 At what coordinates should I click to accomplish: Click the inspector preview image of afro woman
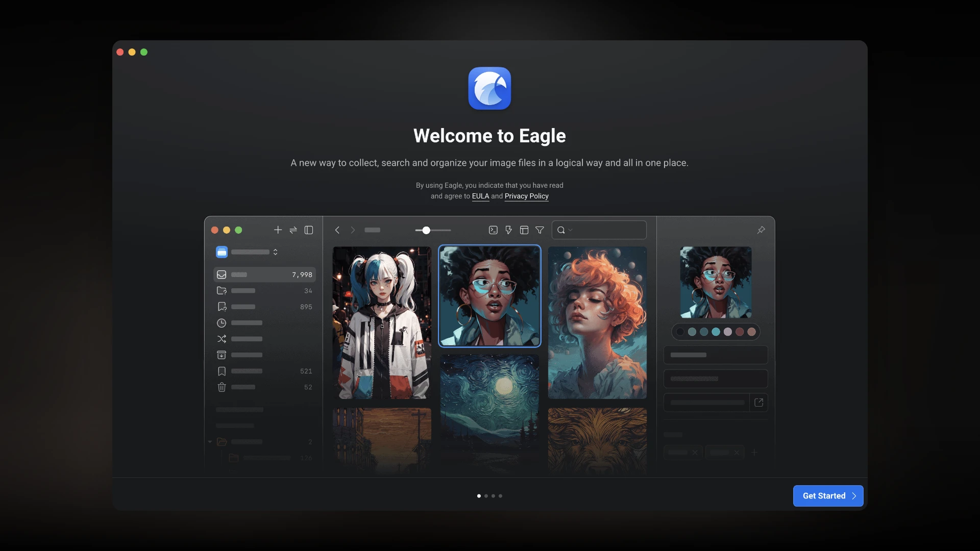(x=716, y=282)
